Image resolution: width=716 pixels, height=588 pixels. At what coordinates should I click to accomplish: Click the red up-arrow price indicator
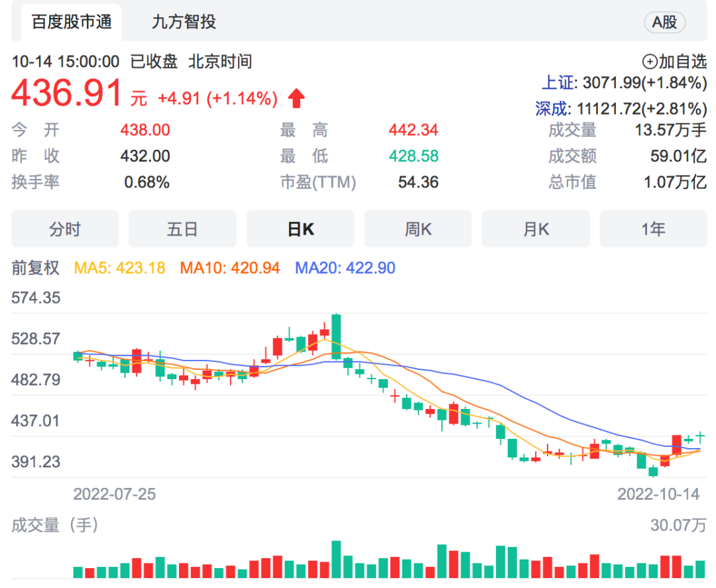point(296,97)
